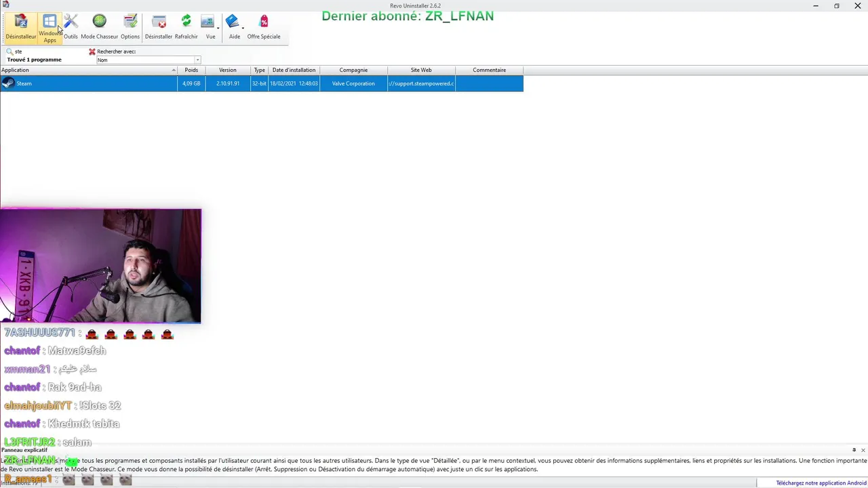868x488 pixels.
Task: Minimize the Revo Uninstaller window
Action: (x=815, y=5)
